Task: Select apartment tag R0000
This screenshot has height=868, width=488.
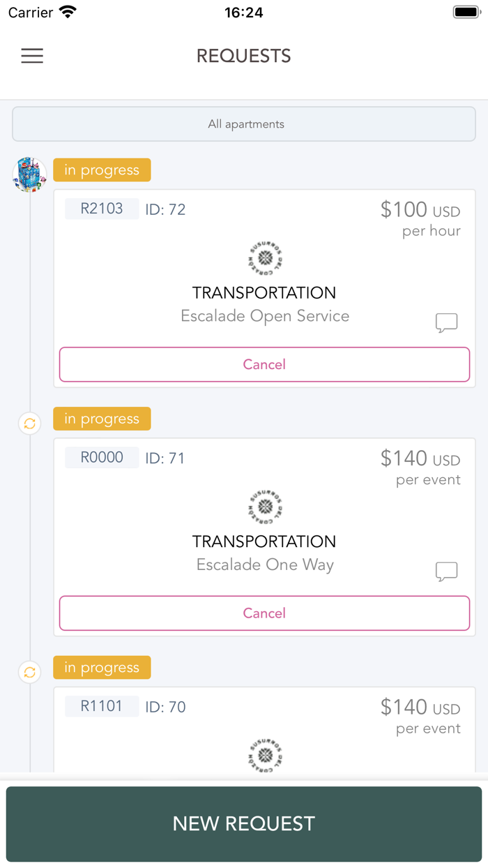Action: pyautogui.click(x=102, y=458)
